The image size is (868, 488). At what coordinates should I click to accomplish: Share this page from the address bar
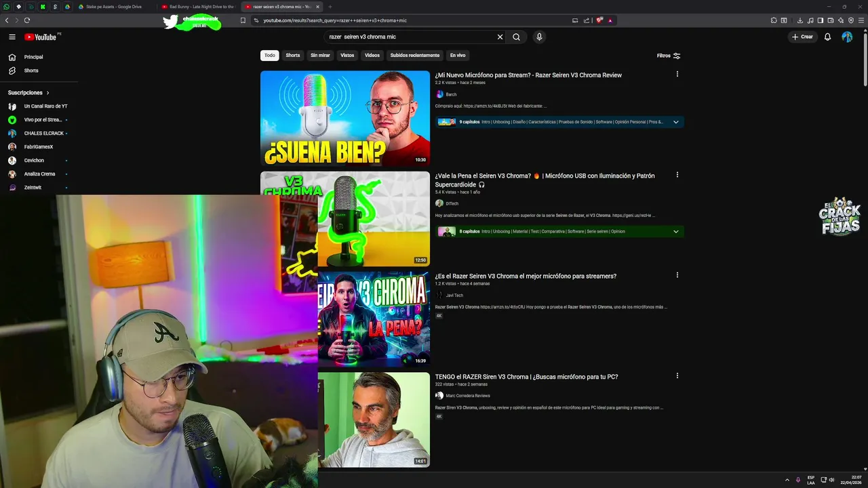(x=585, y=20)
